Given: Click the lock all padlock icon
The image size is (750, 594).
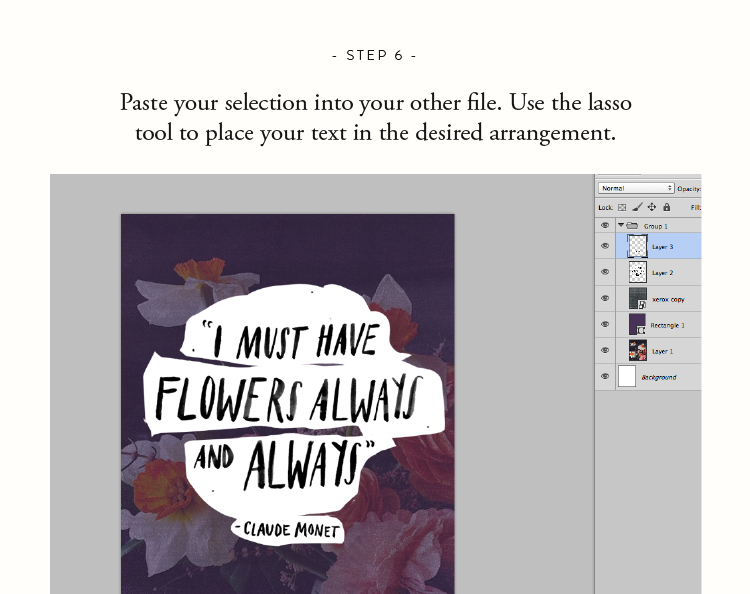Looking at the screenshot, I should tap(666, 207).
